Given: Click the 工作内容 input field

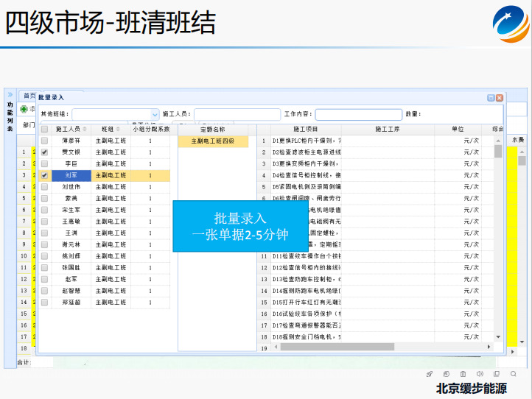Looking at the screenshot, I should [x=359, y=114].
